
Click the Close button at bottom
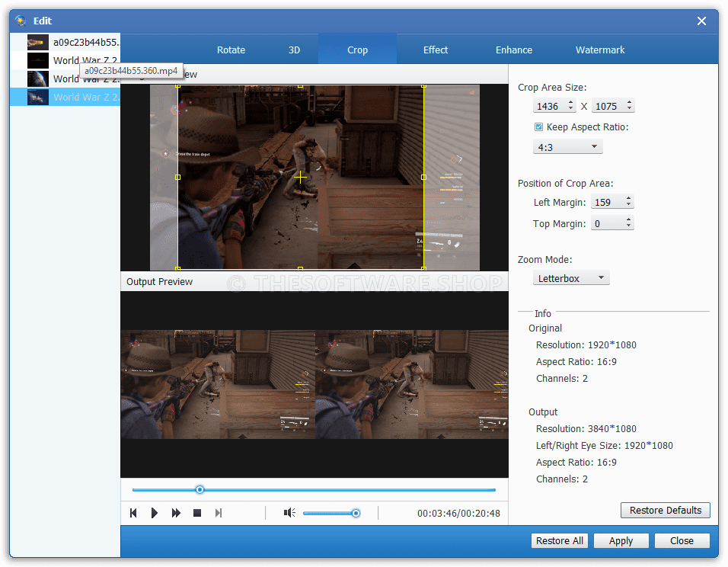(x=682, y=540)
